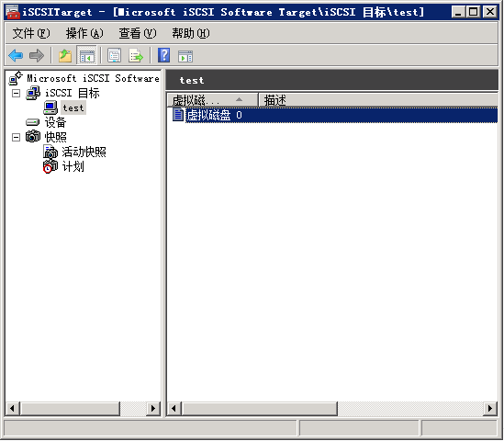Click the Up One Level folder icon
The image size is (504, 441).
pyautogui.click(x=65, y=56)
